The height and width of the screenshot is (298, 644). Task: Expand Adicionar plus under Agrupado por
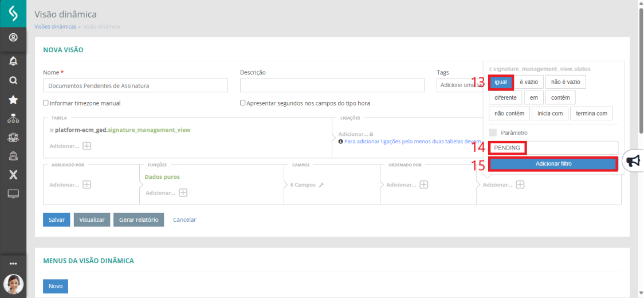pyautogui.click(x=87, y=185)
